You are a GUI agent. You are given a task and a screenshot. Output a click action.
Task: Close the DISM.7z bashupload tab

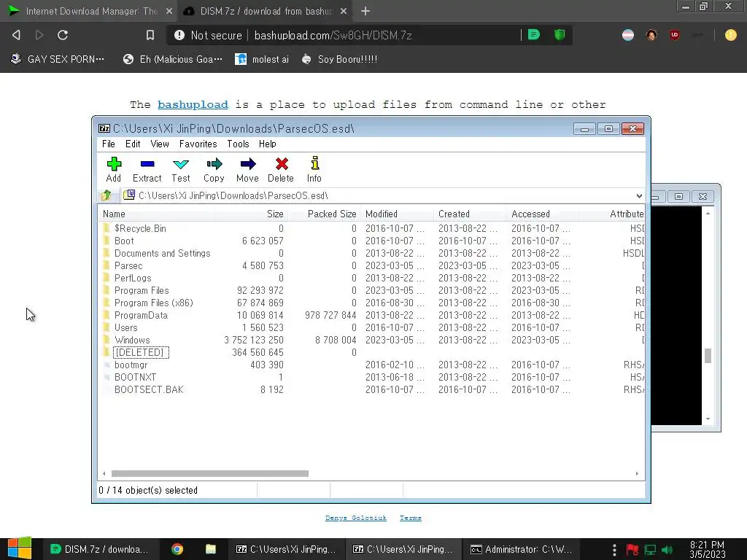(344, 11)
